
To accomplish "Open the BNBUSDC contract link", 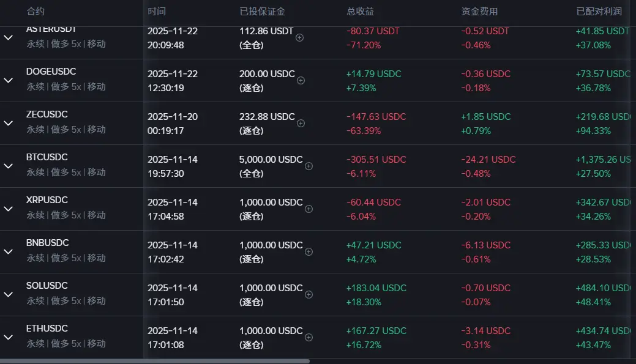I will [x=47, y=243].
